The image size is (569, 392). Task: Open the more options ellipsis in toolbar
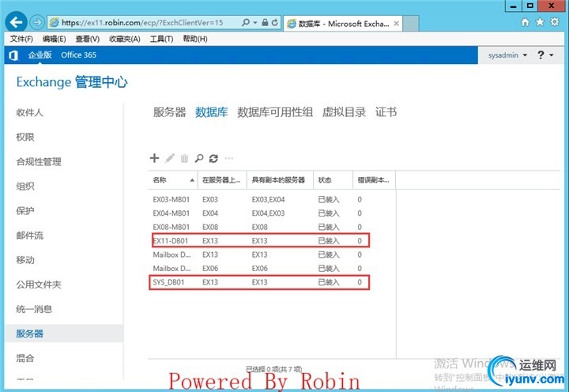pos(229,158)
